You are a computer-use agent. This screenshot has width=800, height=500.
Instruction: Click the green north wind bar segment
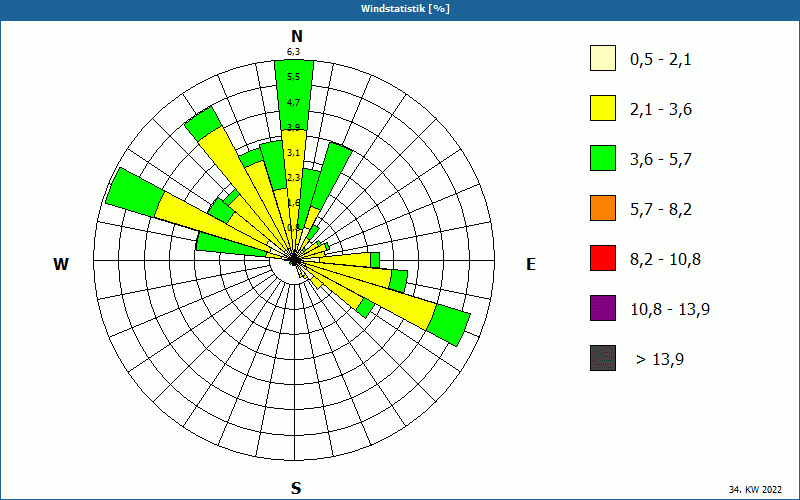[x=294, y=95]
